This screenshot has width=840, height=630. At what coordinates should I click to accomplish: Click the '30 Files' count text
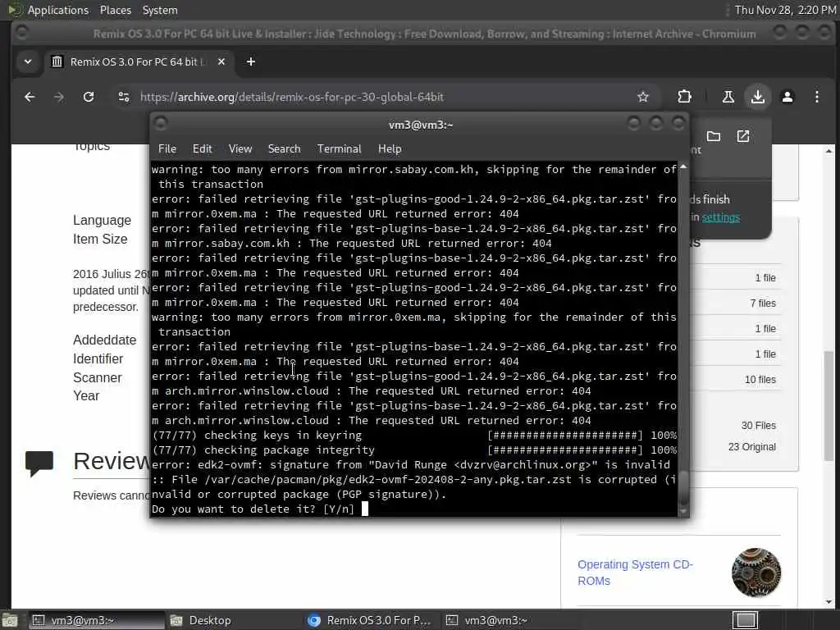click(758, 426)
